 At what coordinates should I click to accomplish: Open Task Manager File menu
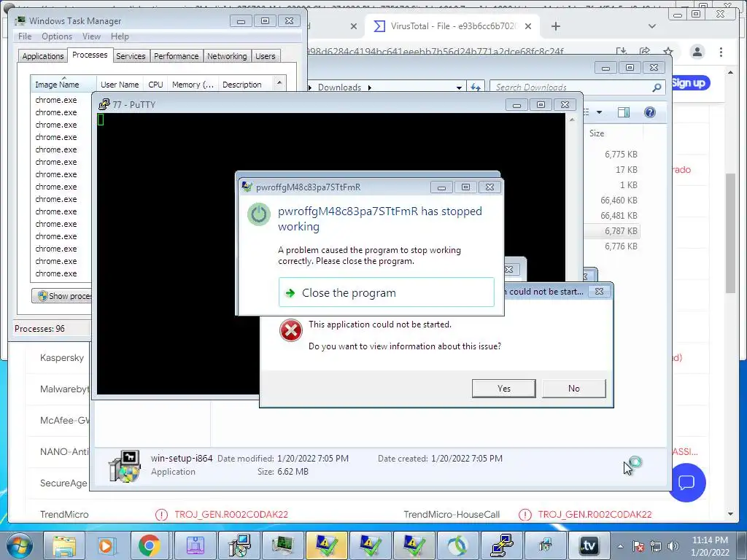coord(25,36)
